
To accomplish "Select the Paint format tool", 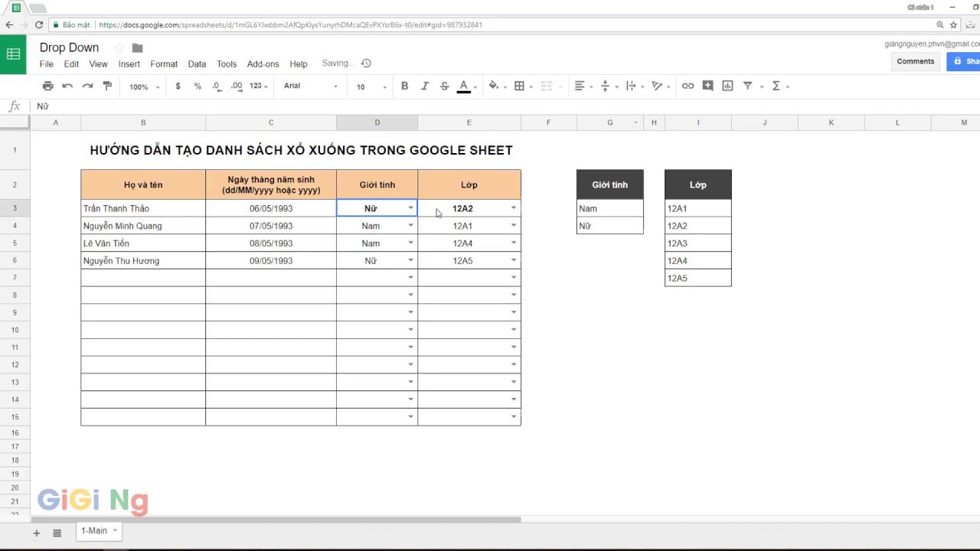I will pyautogui.click(x=107, y=86).
